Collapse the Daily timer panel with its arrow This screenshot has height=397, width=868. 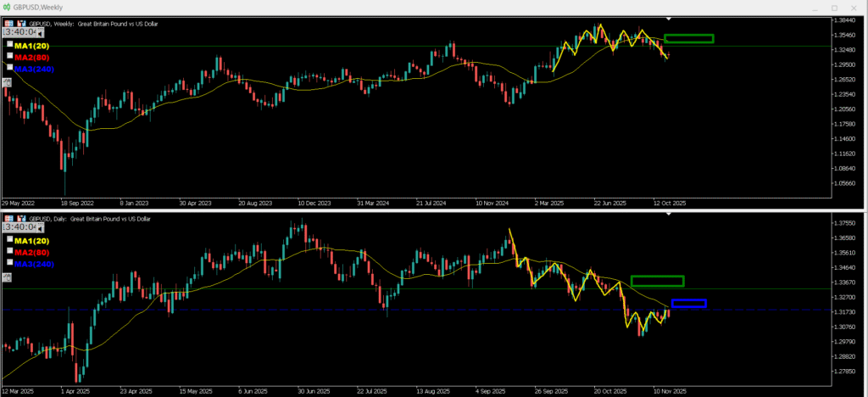point(40,227)
